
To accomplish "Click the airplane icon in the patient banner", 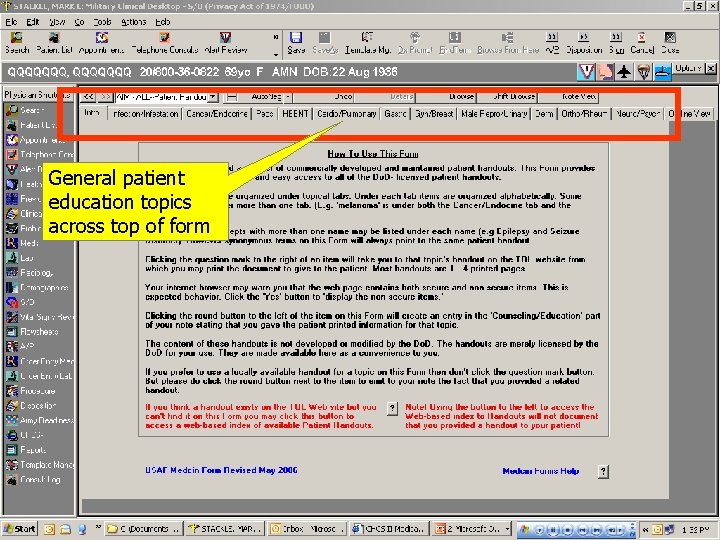I will tap(624, 72).
